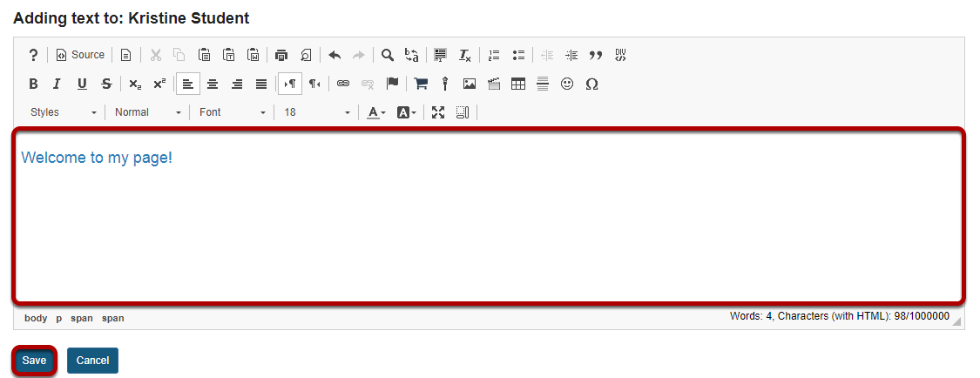Decrease the indent
Screen dimensions: 980x378
pyautogui.click(x=547, y=55)
